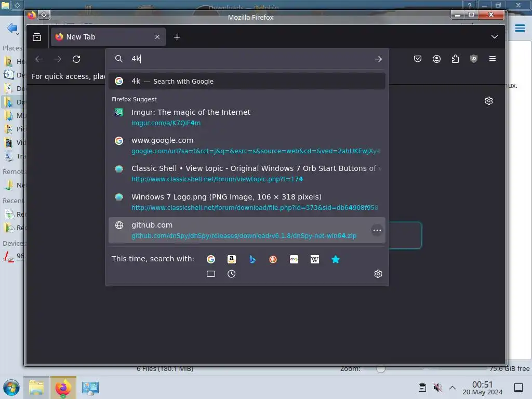Screen dimensions: 532x399
Task: Click the Go arrow in address bar
Action: 378,59
